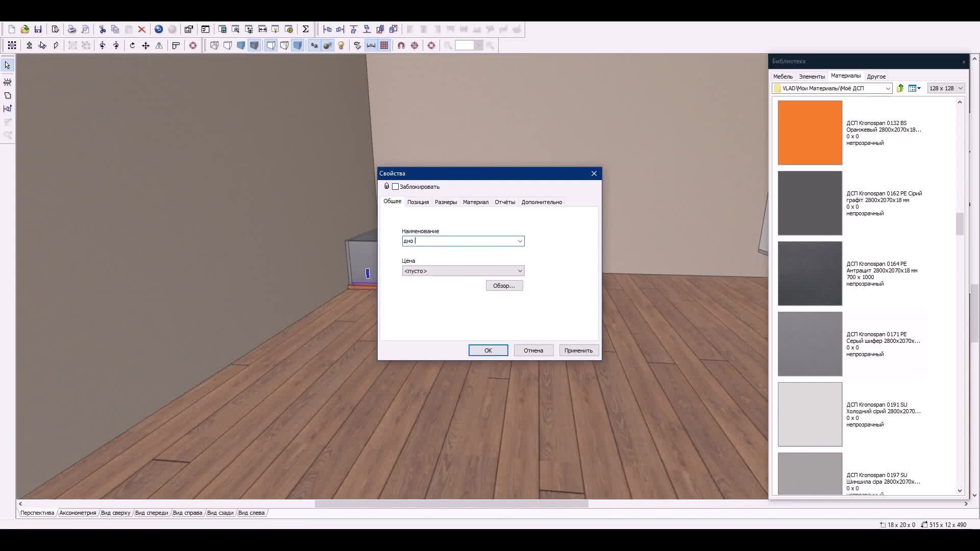Undo the last action
980x551 pixels.
coord(159,29)
